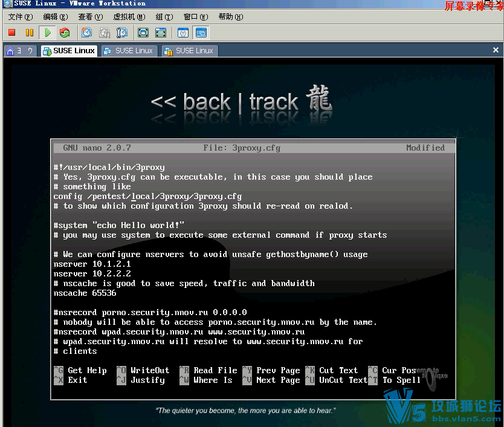The image size is (504, 427).
Task: Click the red Power Off stop button
Action: 12,33
